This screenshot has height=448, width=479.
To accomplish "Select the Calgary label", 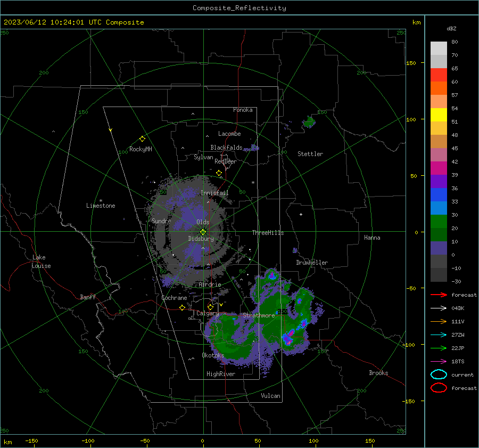I will pos(208,313).
